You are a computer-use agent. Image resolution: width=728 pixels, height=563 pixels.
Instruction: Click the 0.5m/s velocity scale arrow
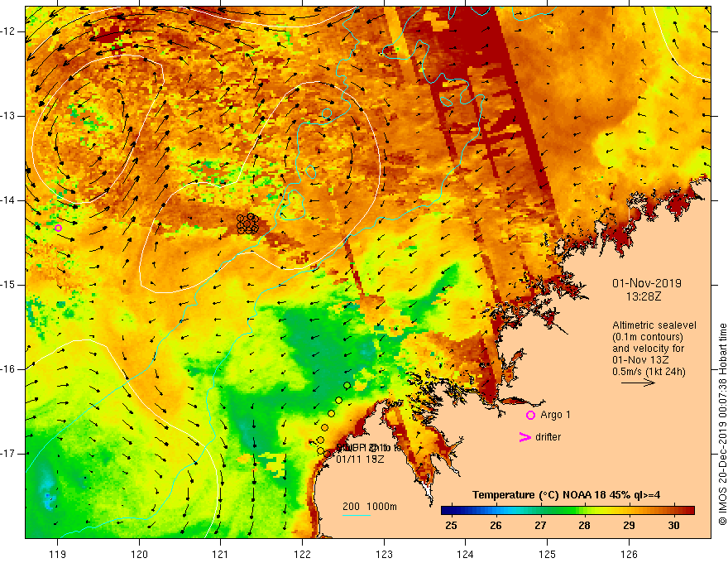point(638,383)
